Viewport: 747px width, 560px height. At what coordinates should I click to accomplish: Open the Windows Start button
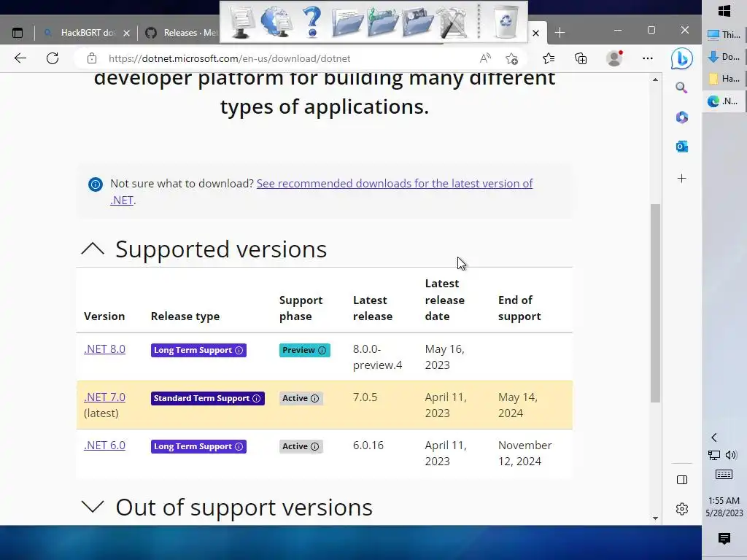point(724,11)
